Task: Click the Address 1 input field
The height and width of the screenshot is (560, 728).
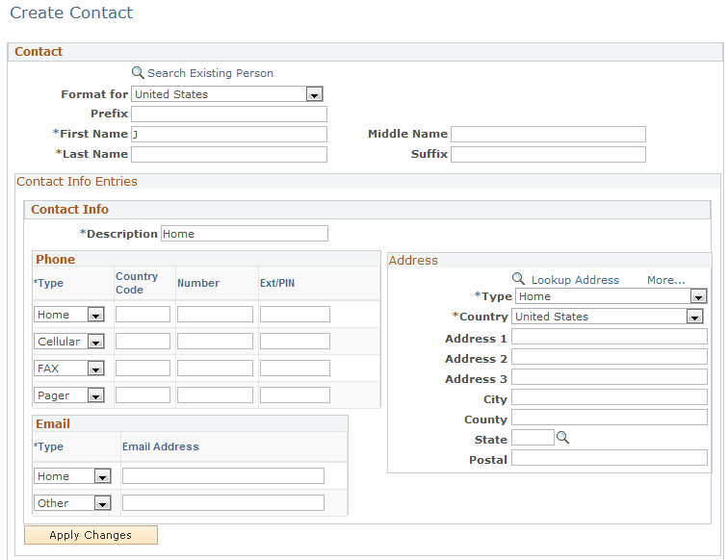Action: point(610,337)
